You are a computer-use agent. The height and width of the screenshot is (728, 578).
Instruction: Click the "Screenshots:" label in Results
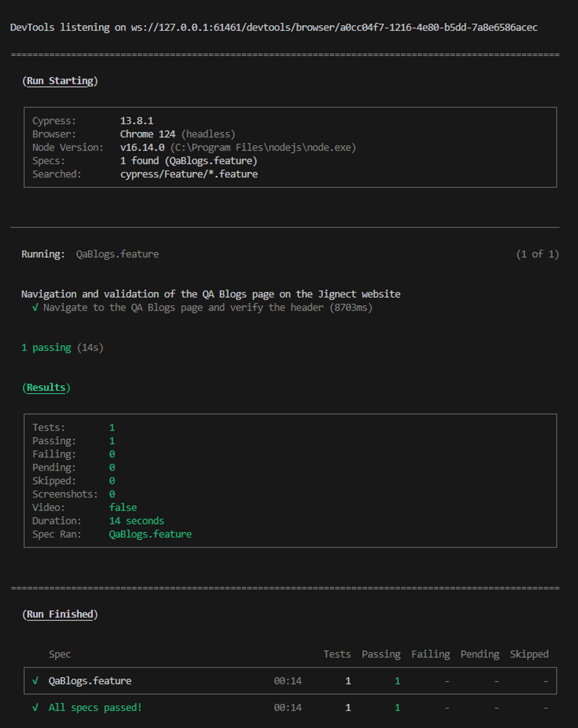click(65, 494)
